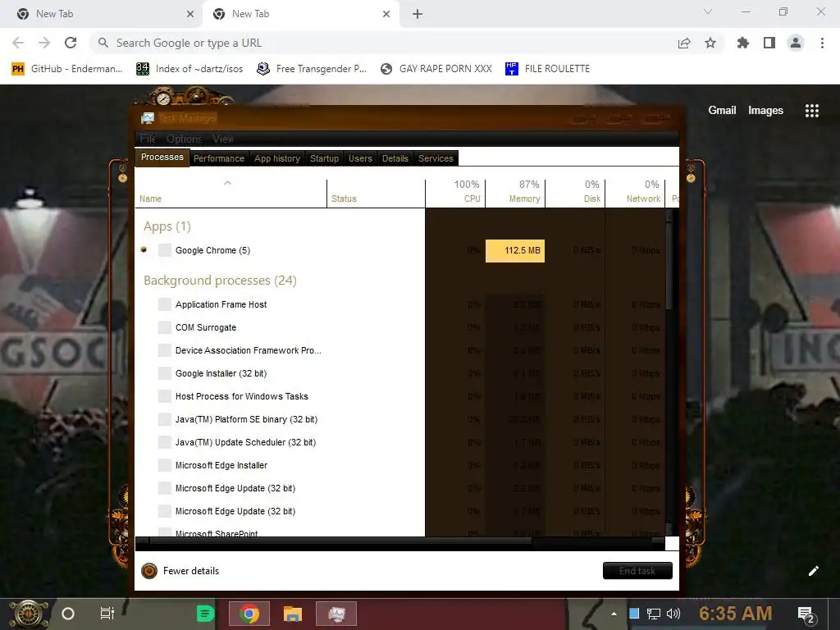Viewport: 840px width, 630px height.
Task: Expand the Google Chrome (5) process group
Action: click(144, 249)
